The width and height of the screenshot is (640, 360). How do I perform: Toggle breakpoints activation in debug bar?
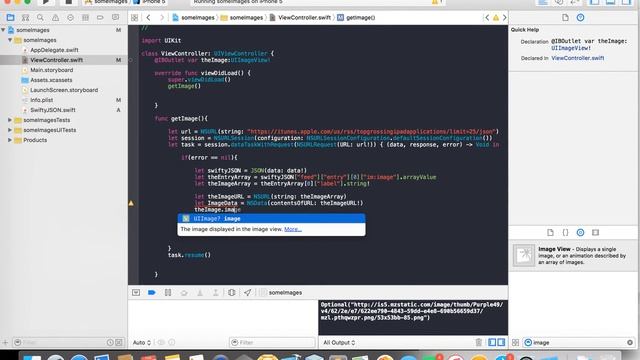point(152,293)
